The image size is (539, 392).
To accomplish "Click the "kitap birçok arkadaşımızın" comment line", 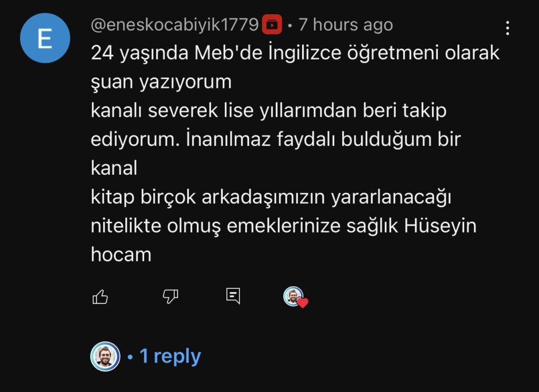I will pyautogui.click(x=271, y=197).
